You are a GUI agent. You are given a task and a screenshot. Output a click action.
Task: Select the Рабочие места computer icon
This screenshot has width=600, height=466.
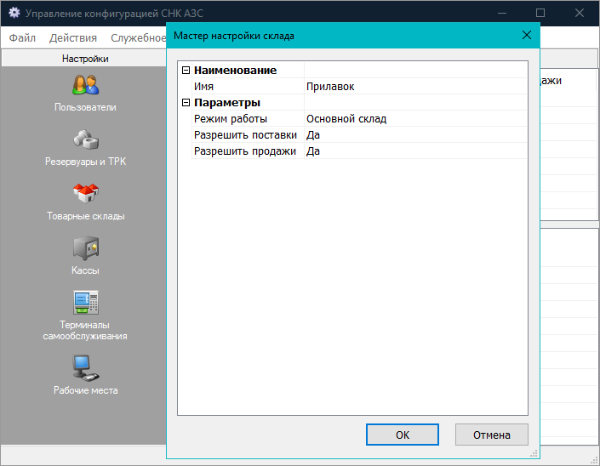click(x=85, y=367)
